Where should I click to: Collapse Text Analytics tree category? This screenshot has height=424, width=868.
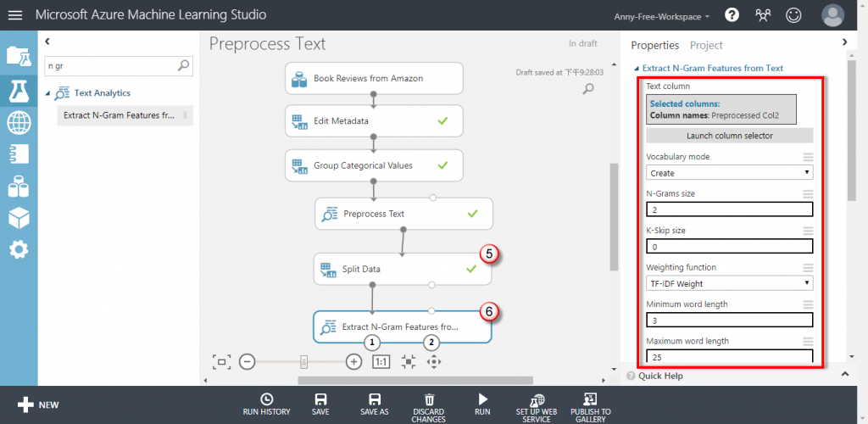point(47,93)
